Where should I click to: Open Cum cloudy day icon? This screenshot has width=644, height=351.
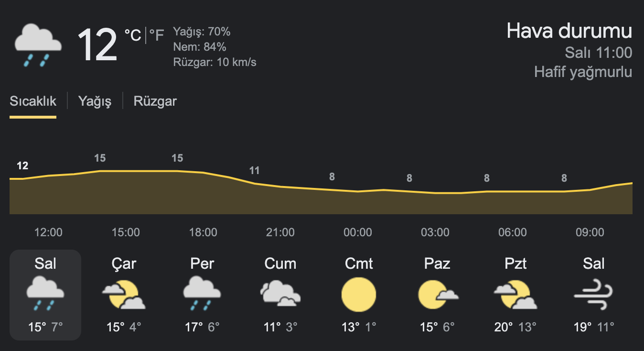pyautogui.click(x=280, y=293)
